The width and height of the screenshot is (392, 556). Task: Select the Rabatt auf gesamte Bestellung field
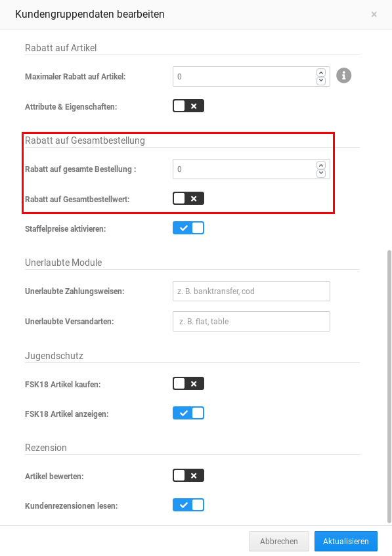(x=243, y=169)
